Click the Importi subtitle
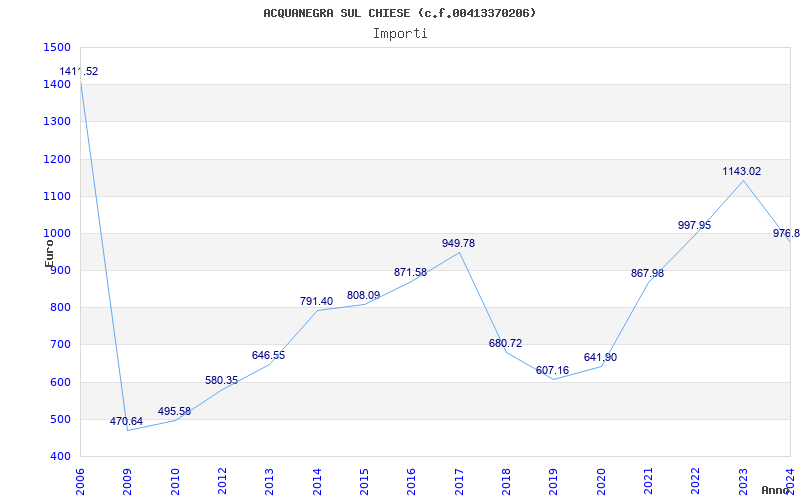This screenshot has width=800, height=500. click(x=400, y=34)
